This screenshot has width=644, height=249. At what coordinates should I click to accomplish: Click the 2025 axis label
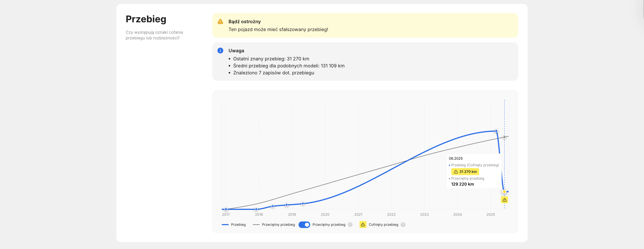coord(490,214)
